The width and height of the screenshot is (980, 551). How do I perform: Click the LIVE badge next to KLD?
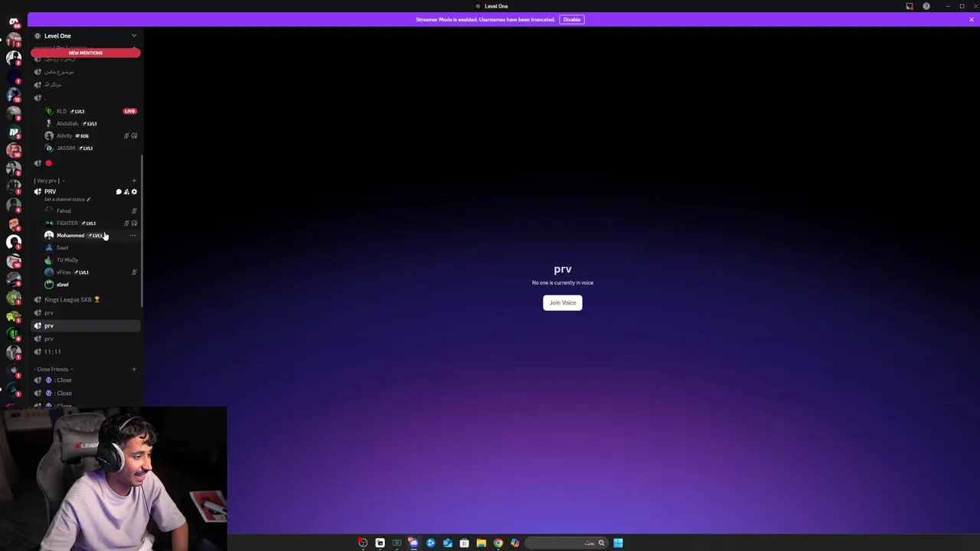coord(129,111)
